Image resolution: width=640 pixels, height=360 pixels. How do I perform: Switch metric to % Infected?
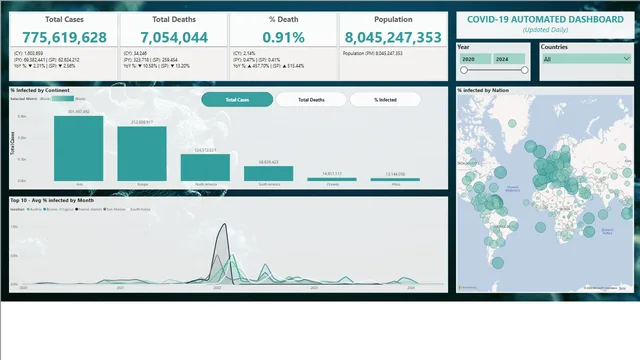[x=385, y=100]
